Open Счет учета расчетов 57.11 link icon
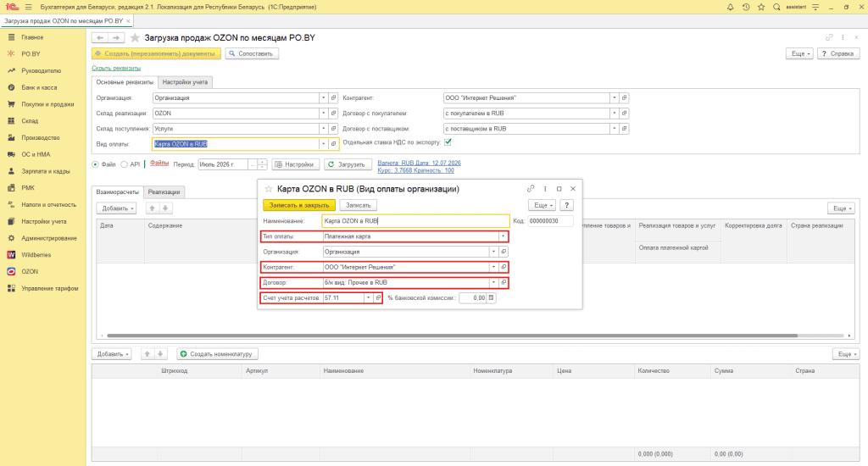The width and height of the screenshot is (868, 466). point(377,297)
